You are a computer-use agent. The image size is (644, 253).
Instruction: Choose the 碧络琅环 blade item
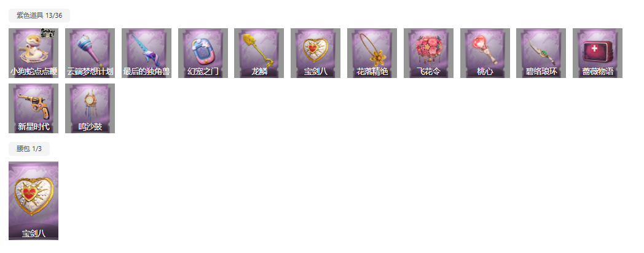tap(541, 53)
